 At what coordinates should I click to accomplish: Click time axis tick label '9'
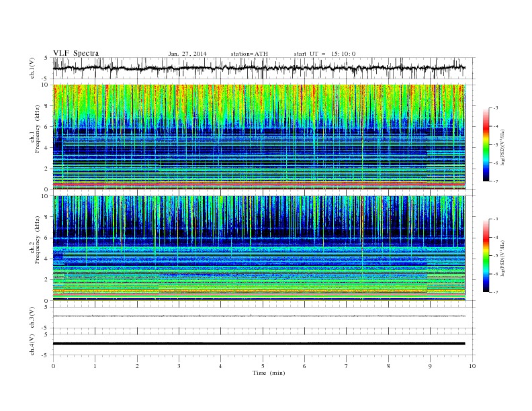point(430,366)
